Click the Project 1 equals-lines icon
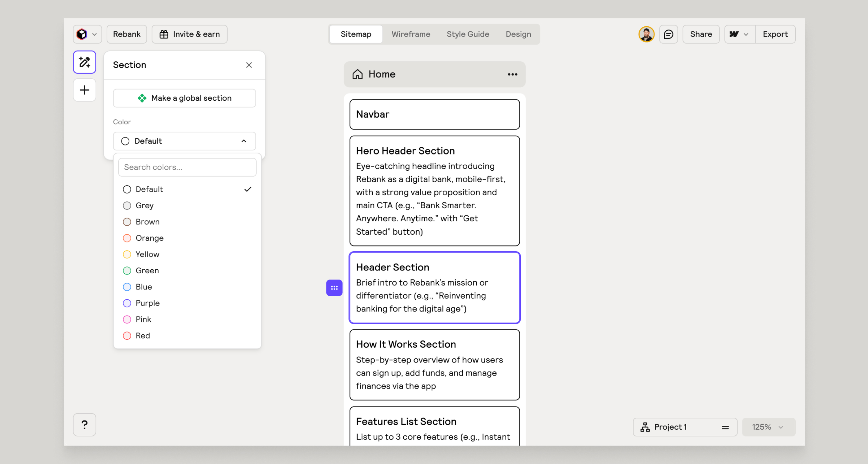The width and height of the screenshot is (868, 464). pos(725,427)
